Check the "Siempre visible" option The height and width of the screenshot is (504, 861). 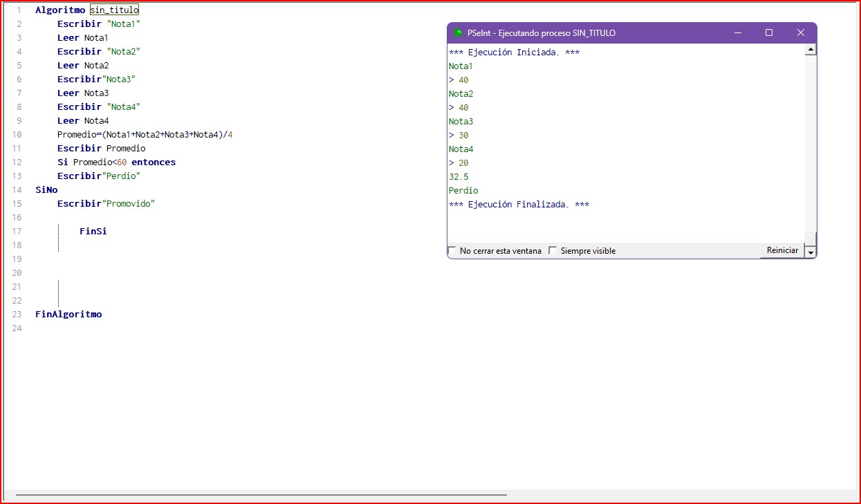553,251
